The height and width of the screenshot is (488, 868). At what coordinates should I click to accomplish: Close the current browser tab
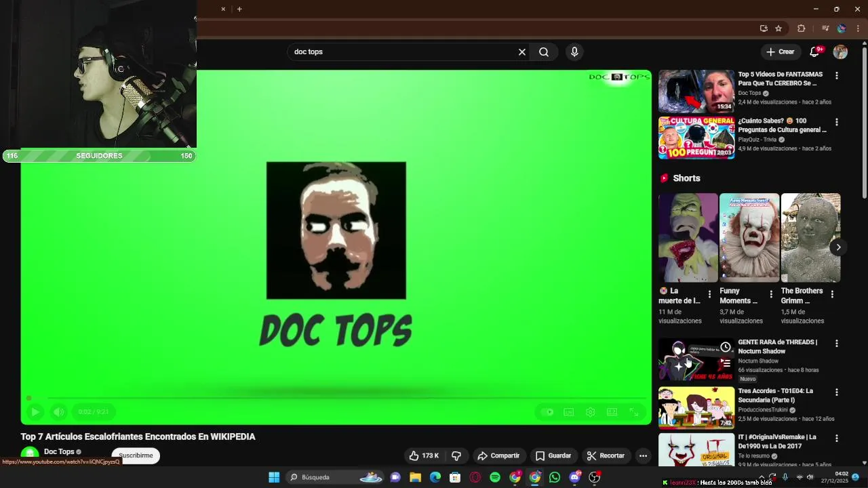pyautogui.click(x=223, y=9)
